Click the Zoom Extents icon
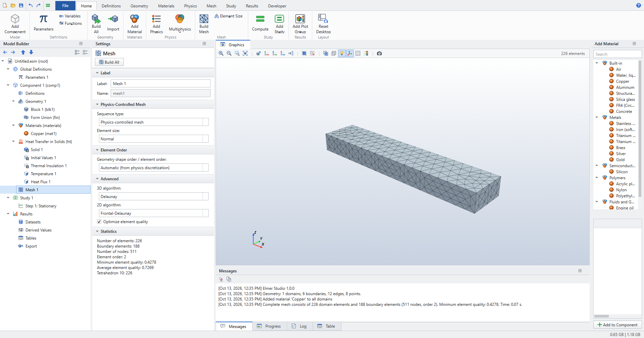 pyautogui.click(x=245, y=53)
